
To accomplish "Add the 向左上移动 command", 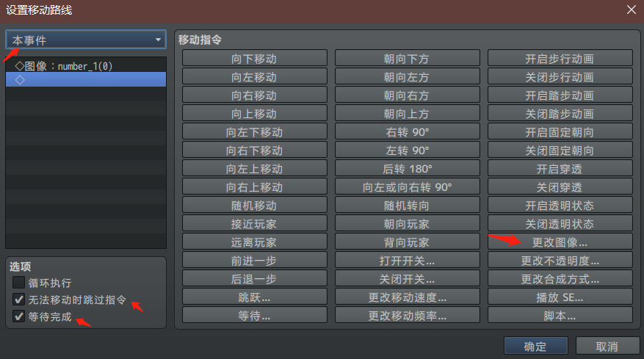I will pyautogui.click(x=255, y=168).
